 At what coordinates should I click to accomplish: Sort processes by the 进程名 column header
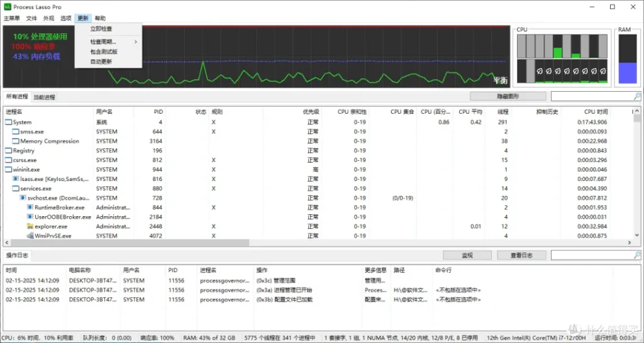pyautogui.click(x=48, y=112)
